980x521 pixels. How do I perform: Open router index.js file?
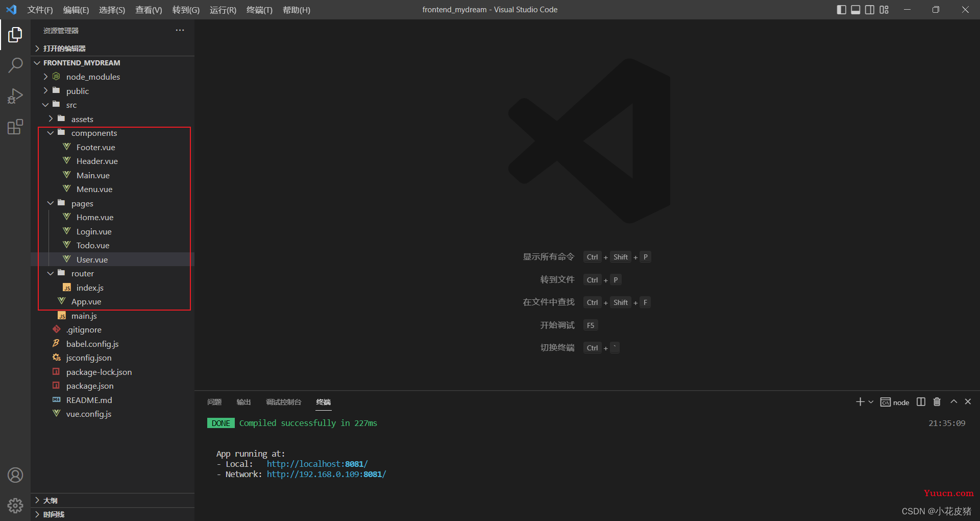(x=113, y=288)
